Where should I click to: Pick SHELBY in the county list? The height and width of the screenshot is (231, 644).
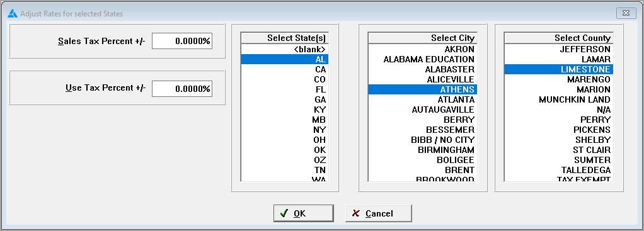558,140
